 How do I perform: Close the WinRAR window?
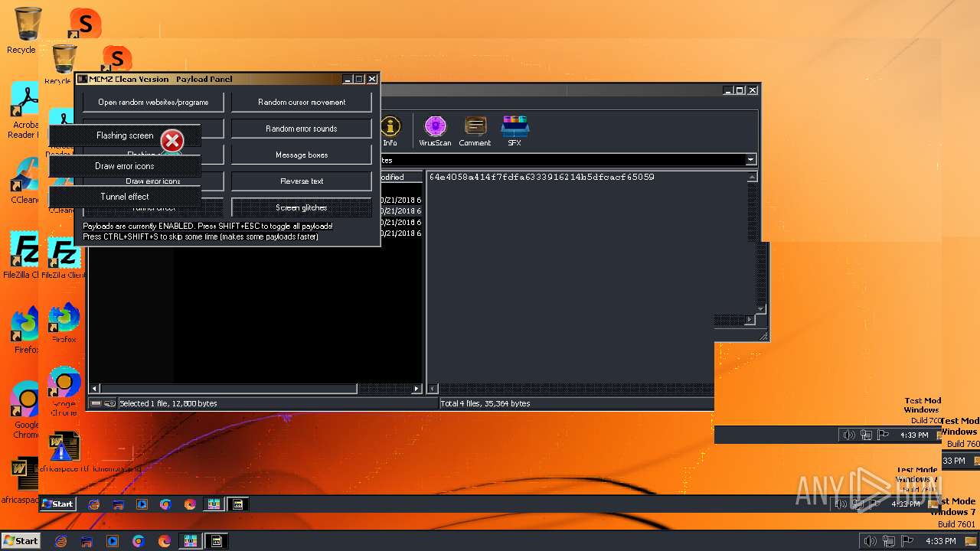coord(753,90)
